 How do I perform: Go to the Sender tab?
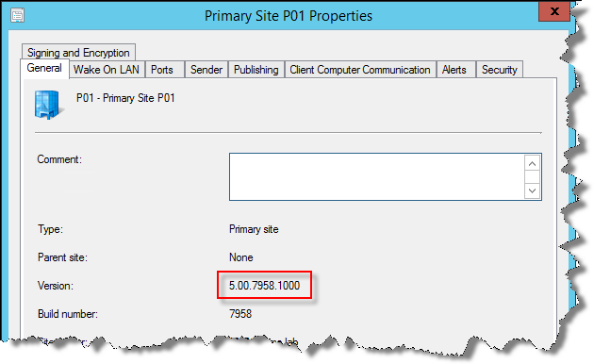[206, 70]
